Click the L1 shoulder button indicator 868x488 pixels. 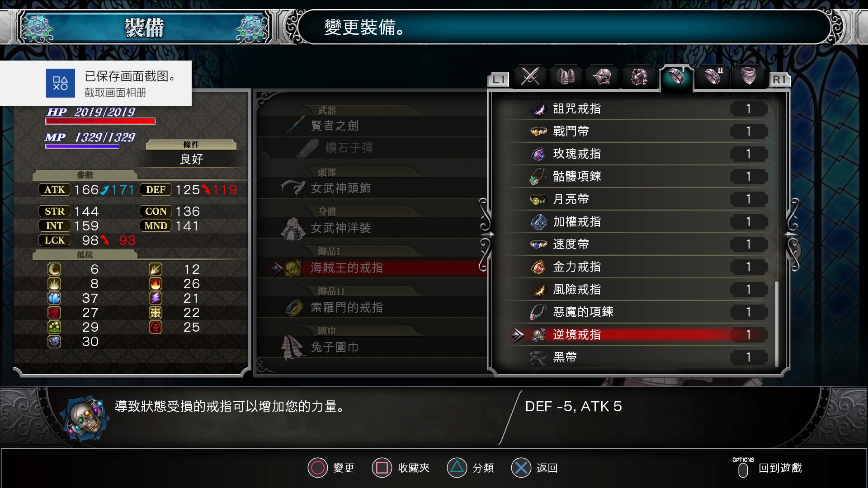point(499,80)
